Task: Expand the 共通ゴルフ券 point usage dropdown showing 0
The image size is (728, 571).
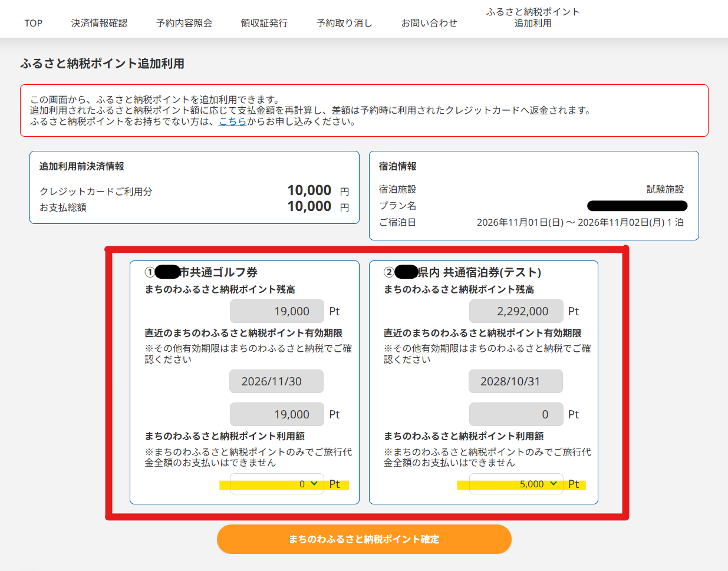Action: [277, 484]
